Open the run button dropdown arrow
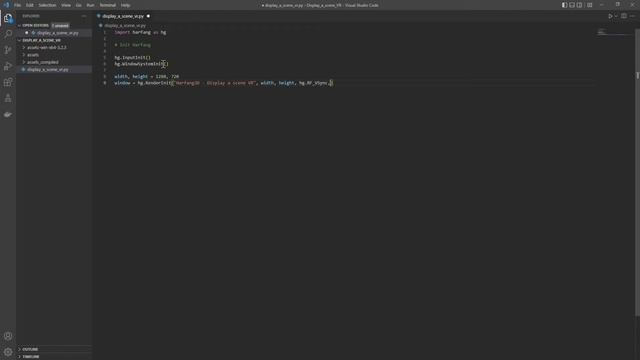 coord(616,16)
